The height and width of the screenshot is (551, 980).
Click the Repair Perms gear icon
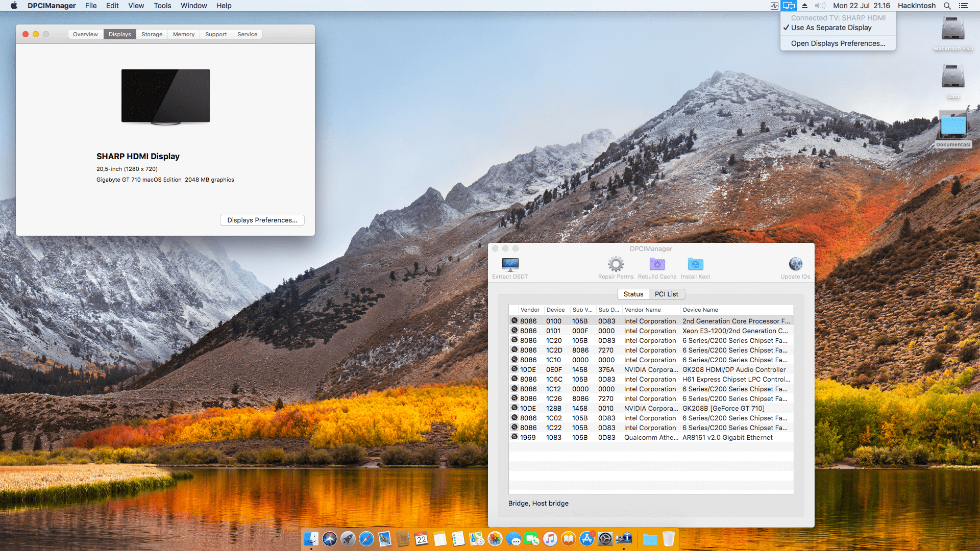[x=616, y=264]
